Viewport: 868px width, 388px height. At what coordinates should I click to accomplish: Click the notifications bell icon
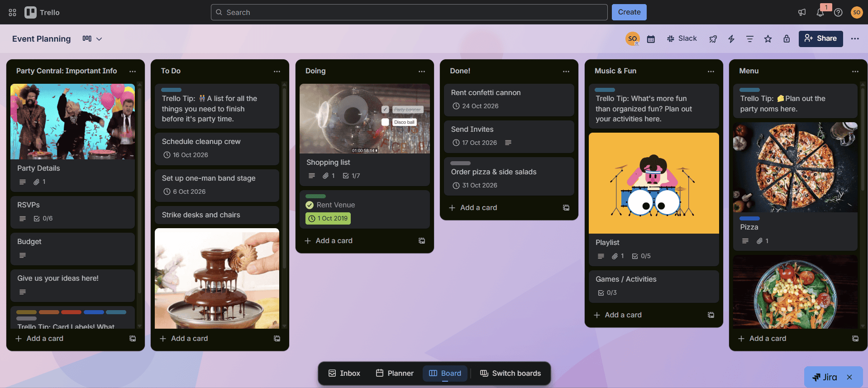[x=820, y=12]
